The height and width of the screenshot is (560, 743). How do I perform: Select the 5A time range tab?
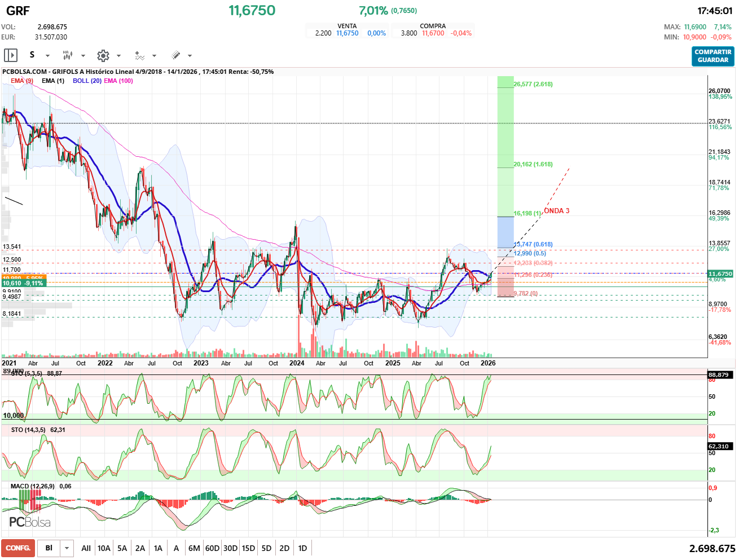[122, 548]
